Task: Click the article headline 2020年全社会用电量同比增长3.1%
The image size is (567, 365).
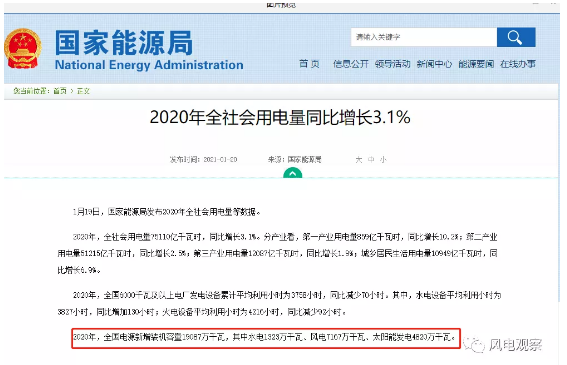Action: (280, 117)
